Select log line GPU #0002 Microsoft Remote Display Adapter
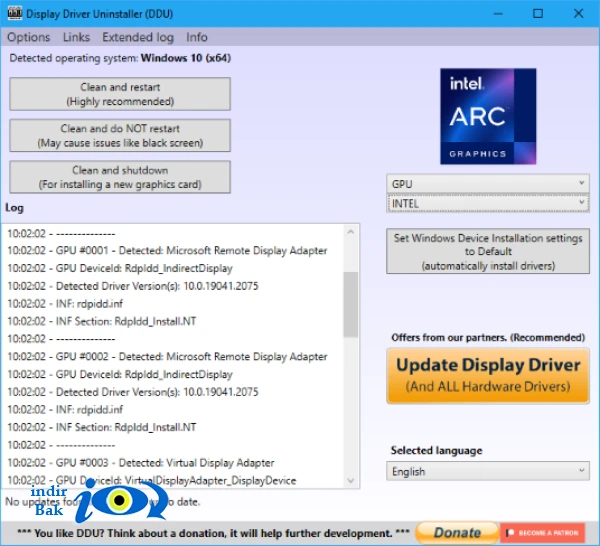This screenshot has height=546, width=600. (x=167, y=357)
